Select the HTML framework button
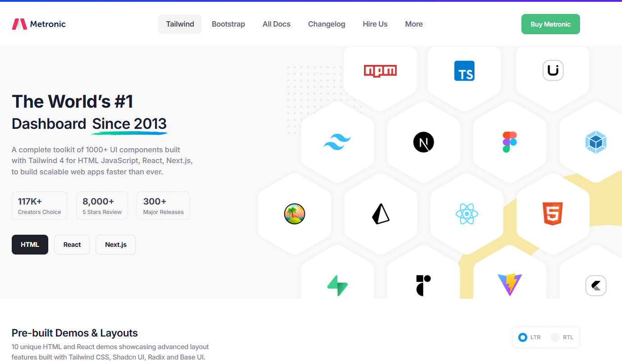Screen dimensions: 622x364 pos(30,245)
